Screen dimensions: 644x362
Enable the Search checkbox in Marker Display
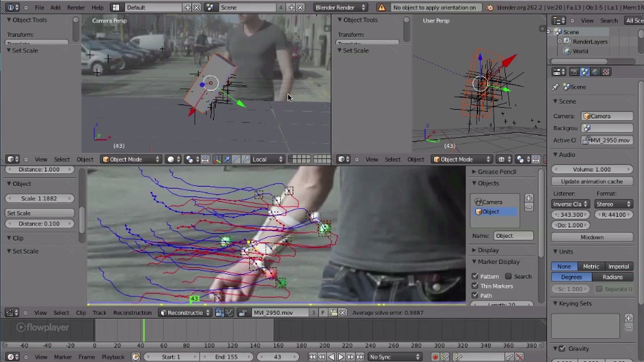[x=508, y=277]
